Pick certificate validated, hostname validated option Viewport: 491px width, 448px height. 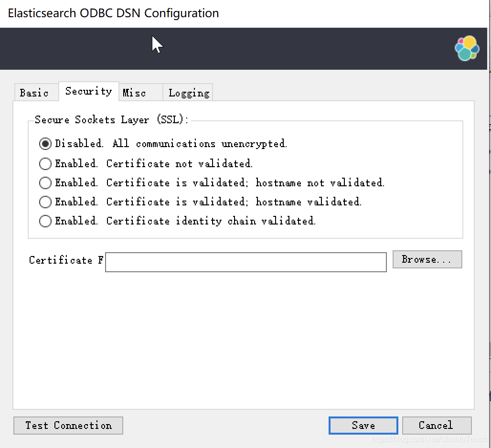click(45, 202)
